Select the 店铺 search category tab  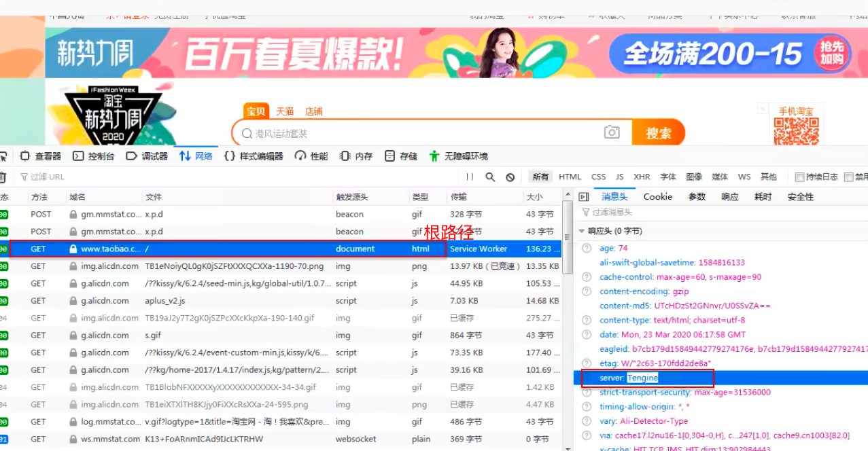point(314,111)
